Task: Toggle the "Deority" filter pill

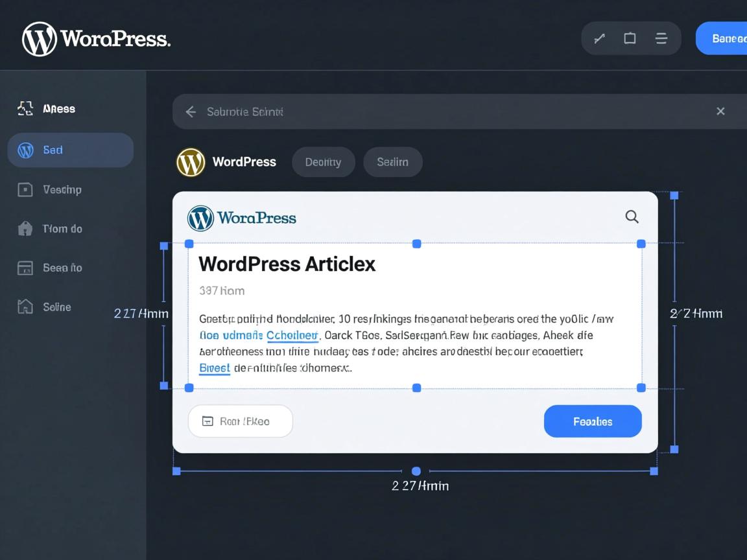Action: [x=323, y=162]
